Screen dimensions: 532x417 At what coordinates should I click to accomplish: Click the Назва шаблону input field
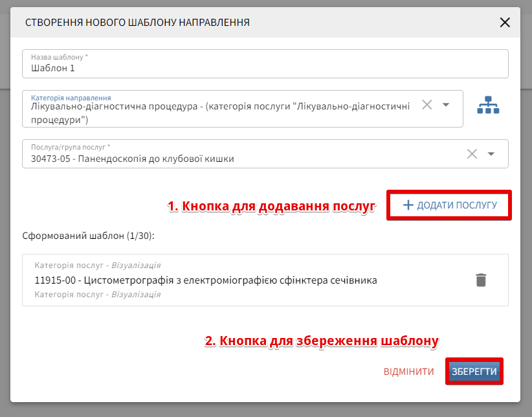[x=265, y=67]
